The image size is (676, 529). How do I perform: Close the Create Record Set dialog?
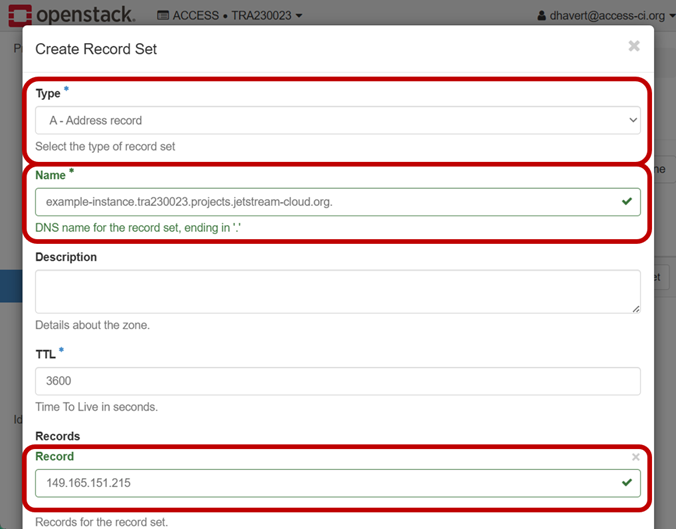point(634,46)
